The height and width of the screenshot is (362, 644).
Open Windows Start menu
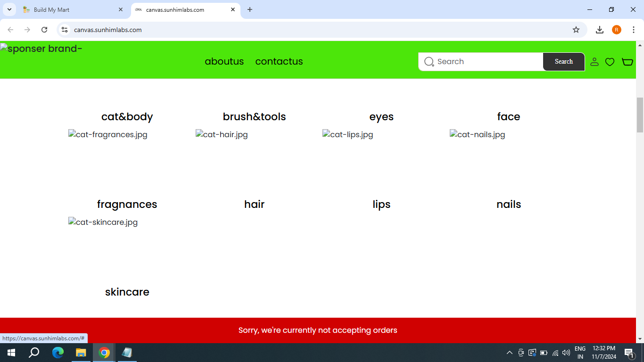tap(11, 353)
